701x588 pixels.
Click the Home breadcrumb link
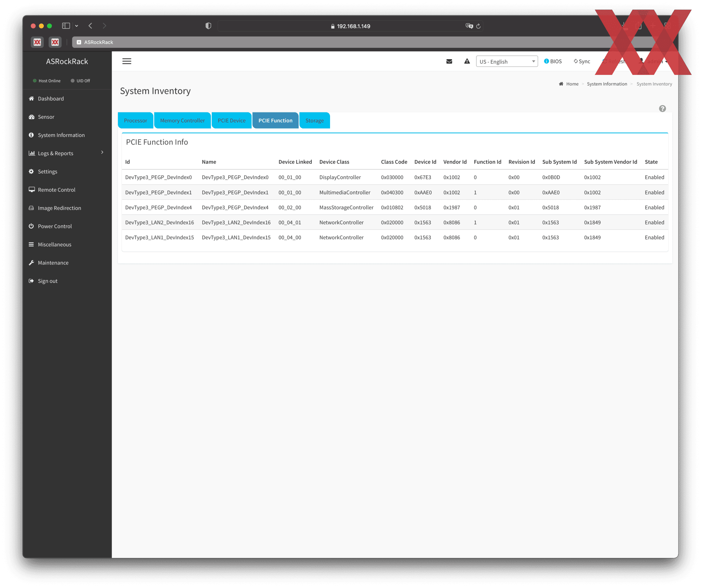(572, 84)
